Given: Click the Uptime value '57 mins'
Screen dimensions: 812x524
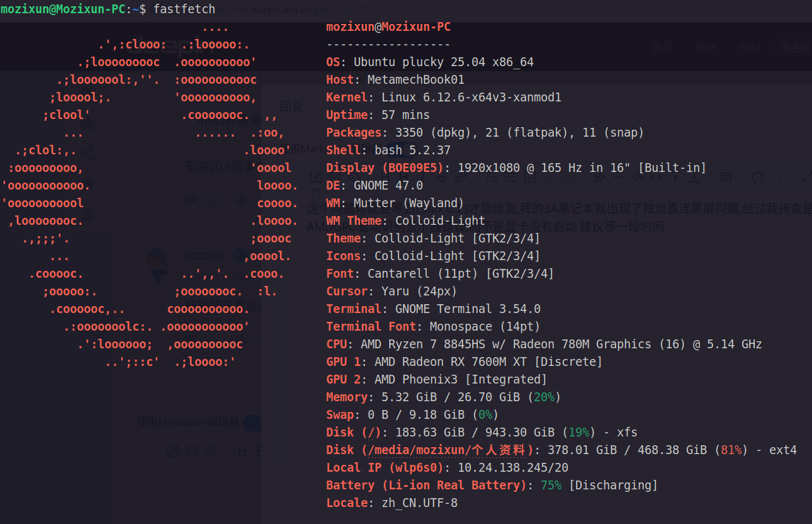Looking at the screenshot, I should 405,115.
